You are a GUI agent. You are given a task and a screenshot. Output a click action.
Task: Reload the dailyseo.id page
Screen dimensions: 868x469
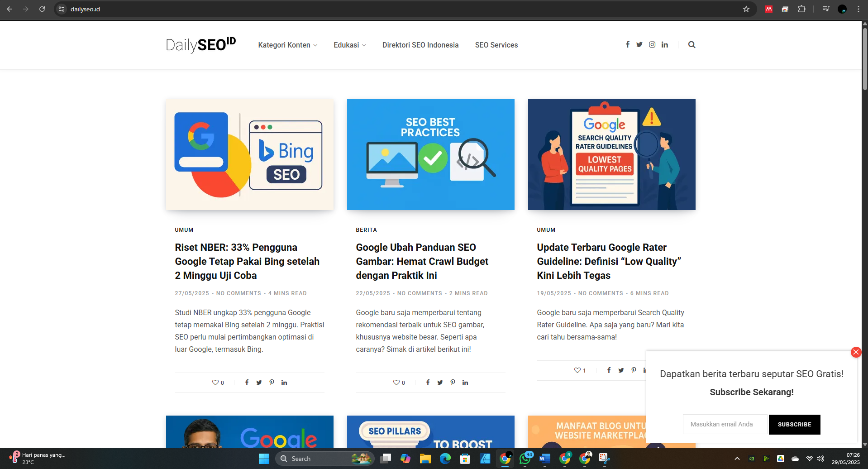click(42, 9)
